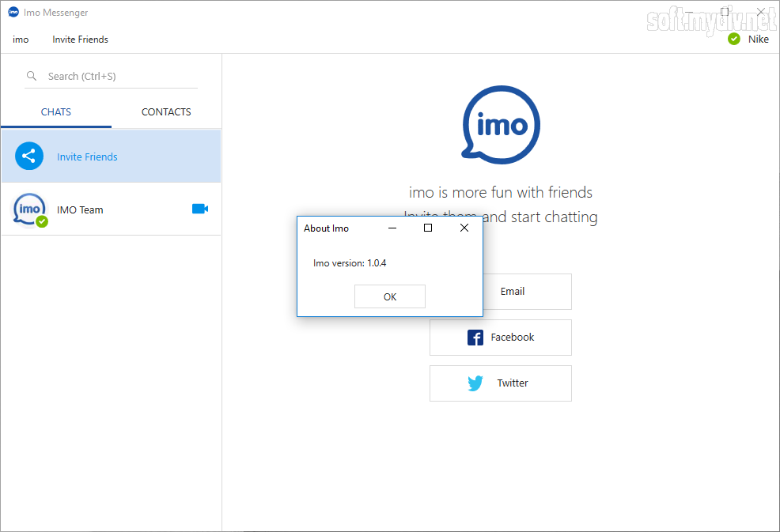Click the IMO Team avatar
Screen dimensions: 780x532
coord(30,209)
